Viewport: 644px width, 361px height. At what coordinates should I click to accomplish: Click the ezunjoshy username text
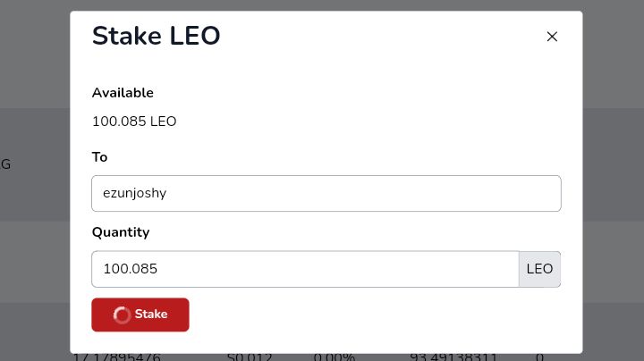[x=134, y=193]
